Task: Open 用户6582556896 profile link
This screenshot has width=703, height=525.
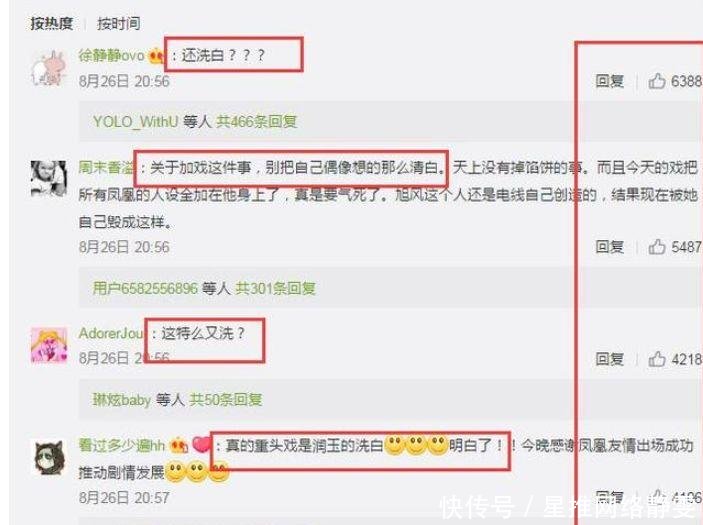Action: point(145,288)
